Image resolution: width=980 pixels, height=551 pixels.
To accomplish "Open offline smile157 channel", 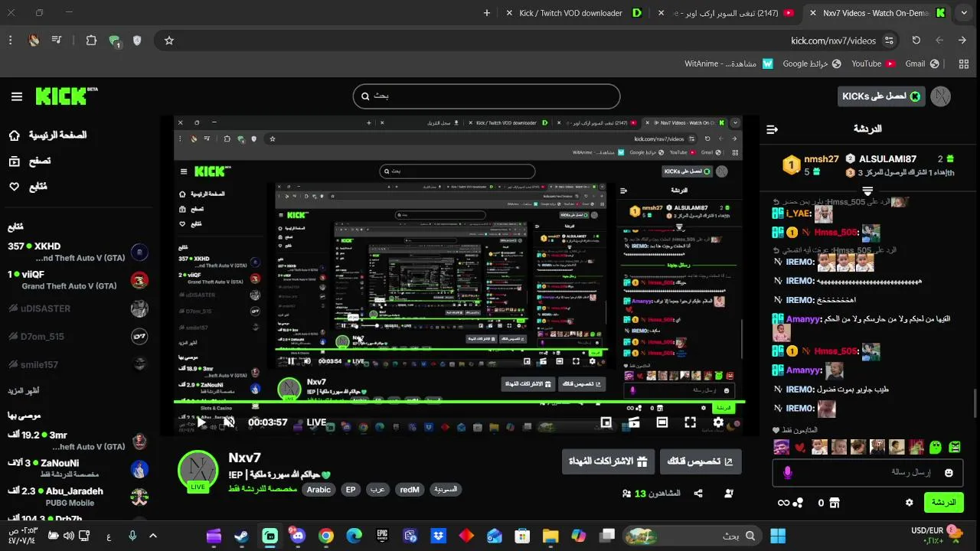I will (x=77, y=365).
